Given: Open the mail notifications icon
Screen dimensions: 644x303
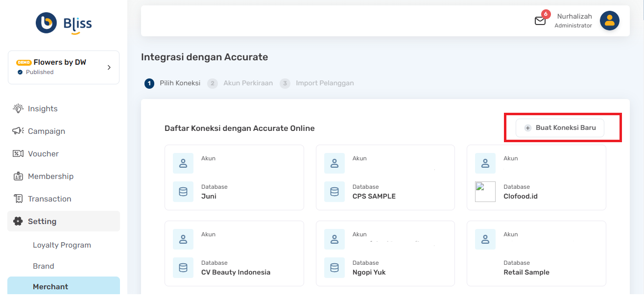Looking at the screenshot, I should coord(540,21).
